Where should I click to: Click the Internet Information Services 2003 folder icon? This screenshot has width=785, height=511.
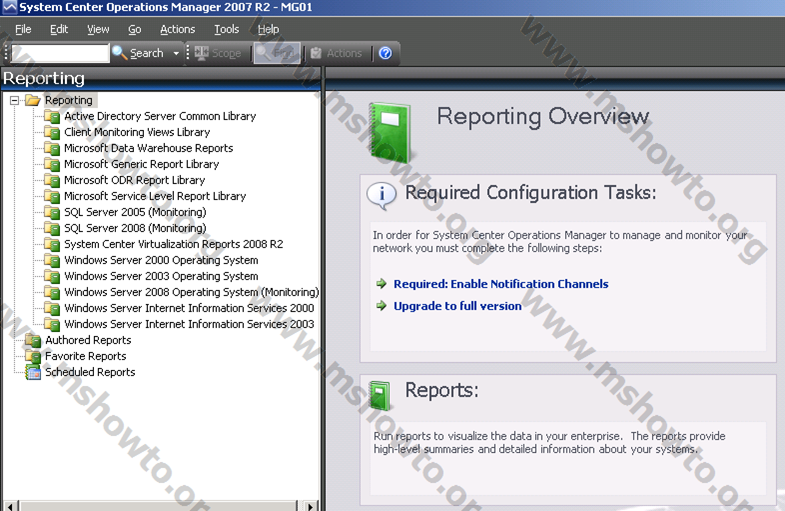tap(52, 325)
